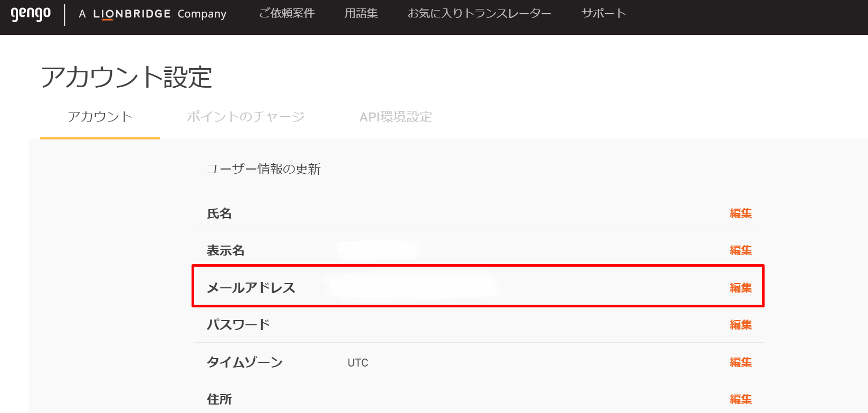Edit the 表示名 entry
The image size is (868, 413).
[x=741, y=250]
